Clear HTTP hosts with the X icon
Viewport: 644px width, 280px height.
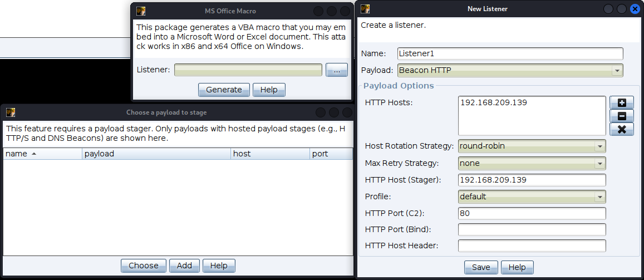pyautogui.click(x=622, y=130)
